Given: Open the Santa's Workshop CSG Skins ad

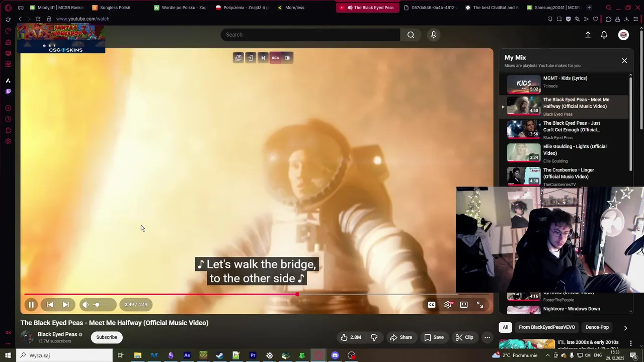Looking at the screenshot, I should point(61,39).
